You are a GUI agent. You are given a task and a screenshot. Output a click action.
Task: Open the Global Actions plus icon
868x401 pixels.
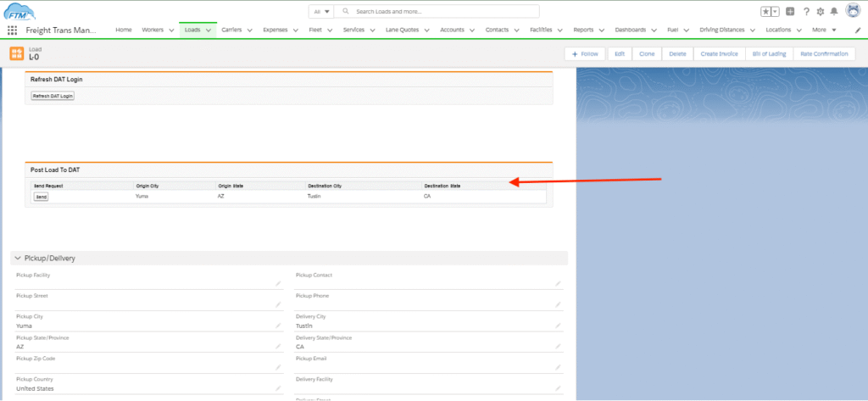(790, 12)
